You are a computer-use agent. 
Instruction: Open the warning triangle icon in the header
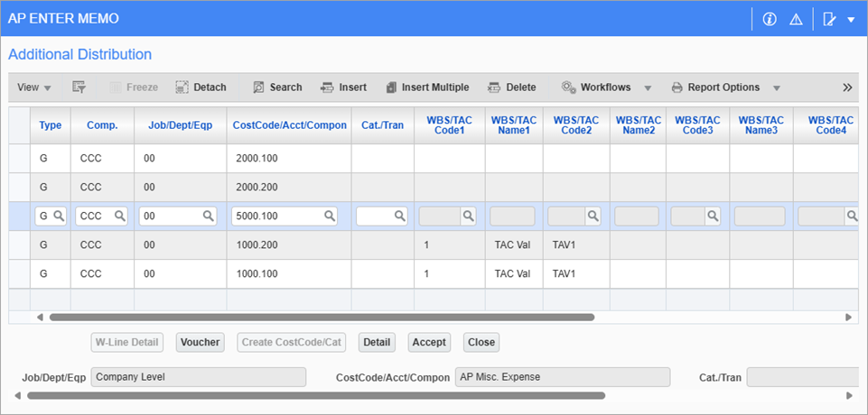click(x=796, y=19)
